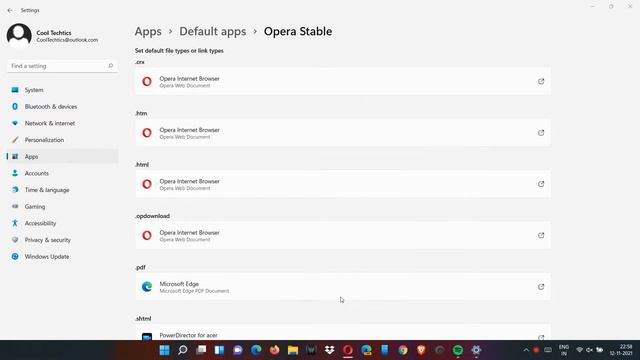Open the Chat app in the taskbar
Image resolution: width=640 pixels, height=360 pixels.
coord(238,350)
